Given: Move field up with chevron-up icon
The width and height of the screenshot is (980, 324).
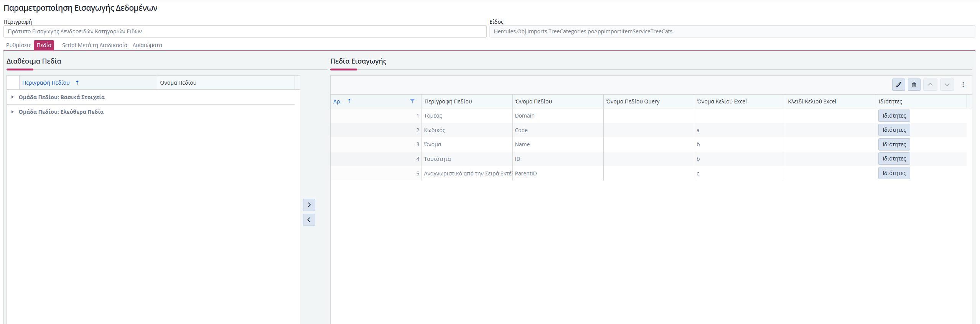Looking at the screenshot, I should pyautogui.click(x=930, y=85).
